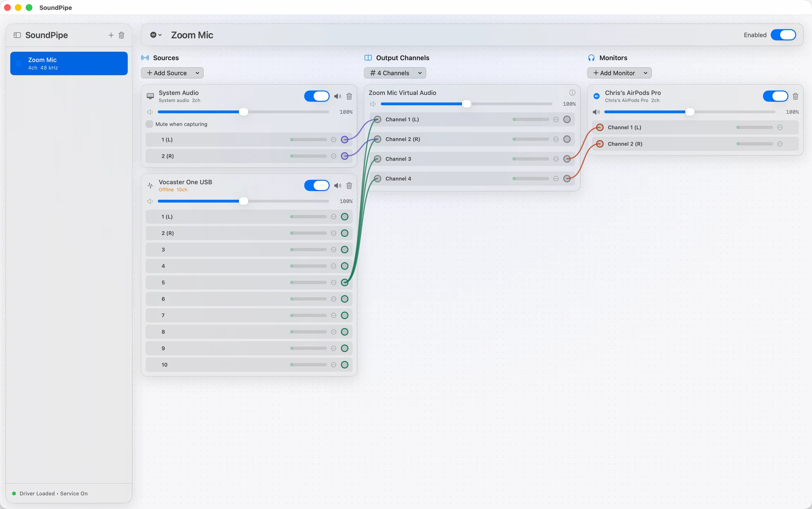Open device icon menu beside Zoom Mic title
Screen dimensions: 812x509
156,35
